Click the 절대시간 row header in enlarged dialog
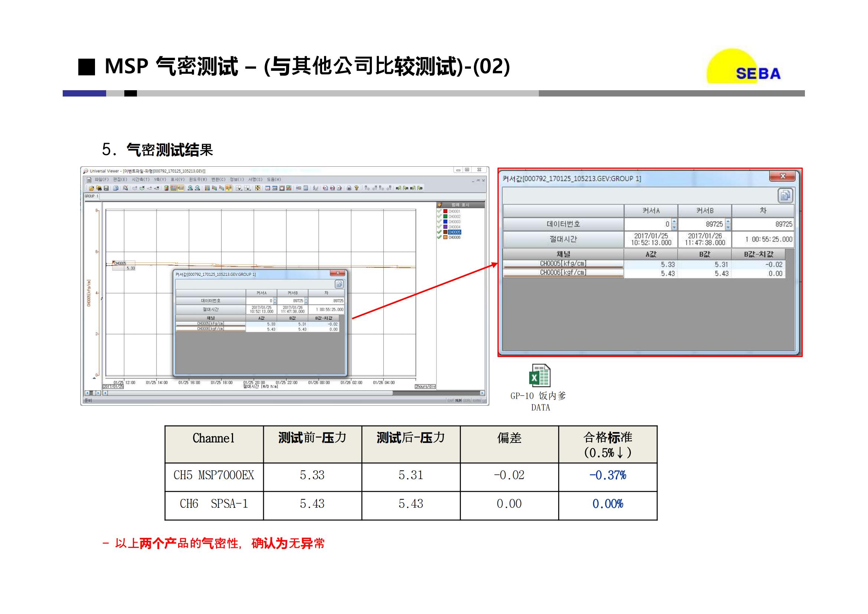The height and width of the screenshot is (614, 868). click(563, 239)
